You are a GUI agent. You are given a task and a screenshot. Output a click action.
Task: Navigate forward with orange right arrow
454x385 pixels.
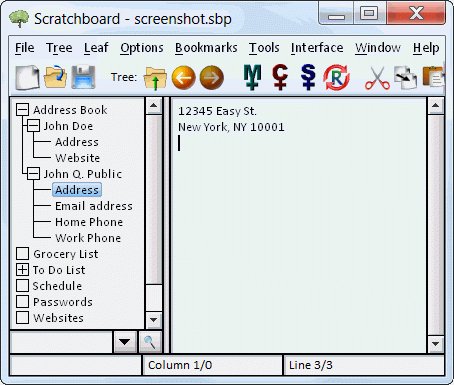[x=211, y=78]
